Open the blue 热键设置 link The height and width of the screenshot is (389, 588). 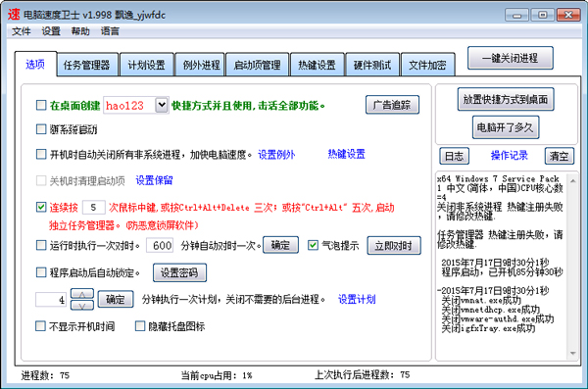346,154
